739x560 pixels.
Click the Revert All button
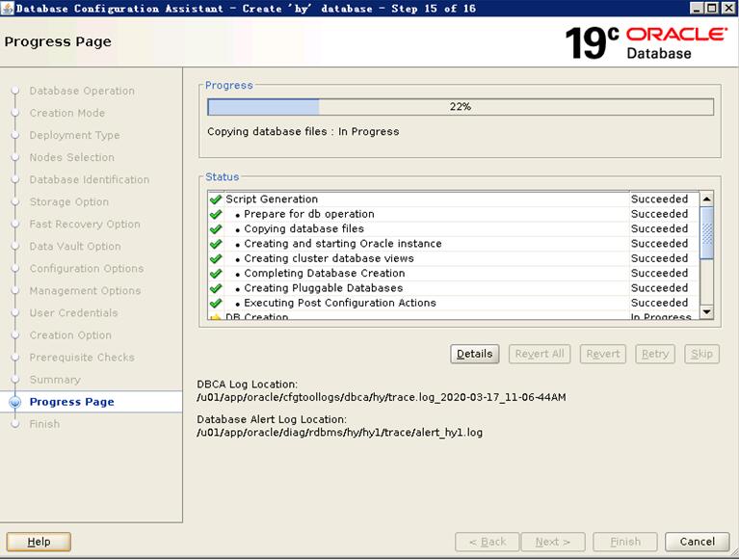(540, 354)
